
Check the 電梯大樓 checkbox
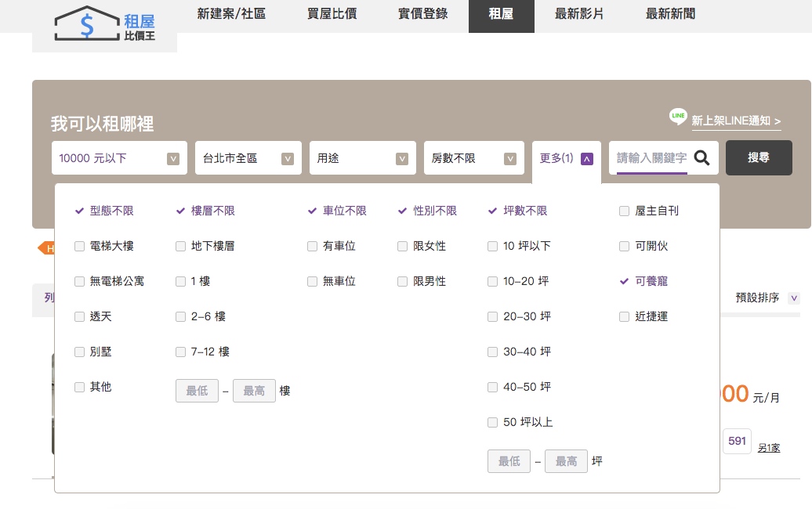[80, 246]
